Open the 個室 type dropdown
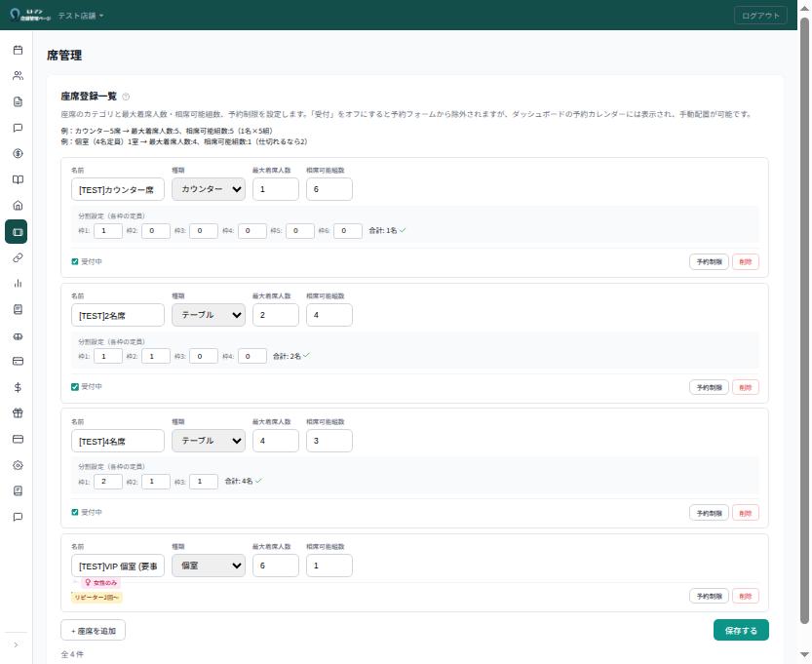 pyautogui.click(x=209, y=566)
